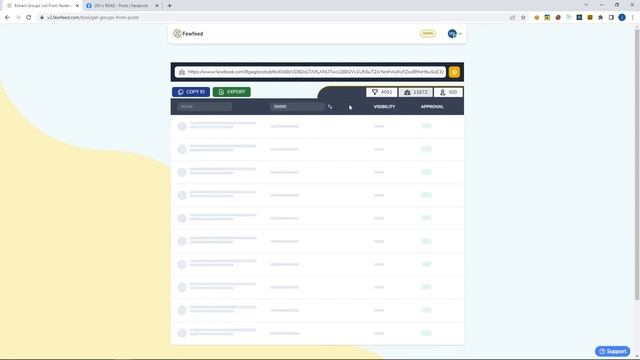The width and height of the screenshot is (640, 360).
Task: Open the Chrome three-dot menu
Action: [633, 18]
